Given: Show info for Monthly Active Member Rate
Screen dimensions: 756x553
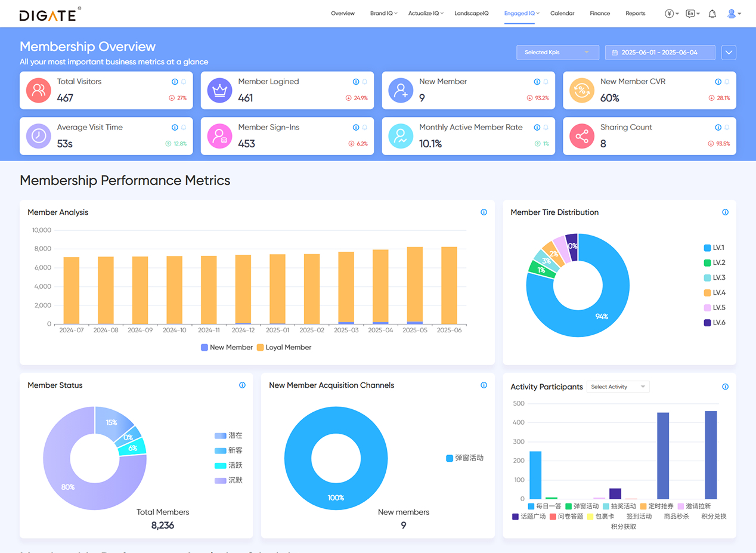Looking at the screenshot, I should 537,128.
